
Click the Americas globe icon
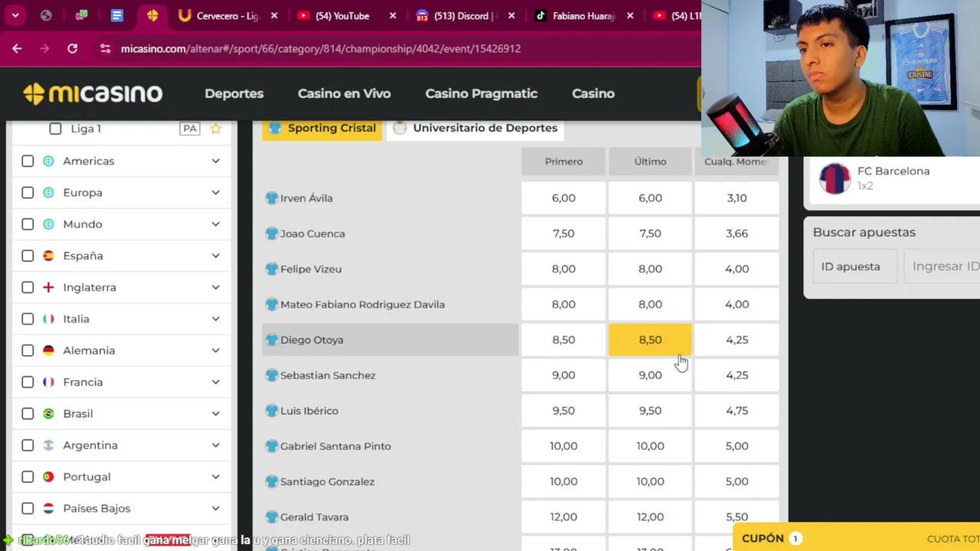click(x=48, y=161)
